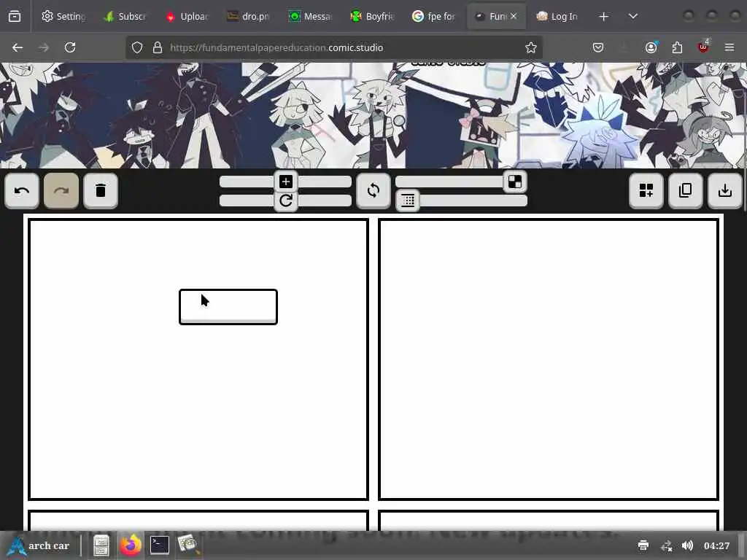
Task: Click the network tray icon
Action: [667, 545]
